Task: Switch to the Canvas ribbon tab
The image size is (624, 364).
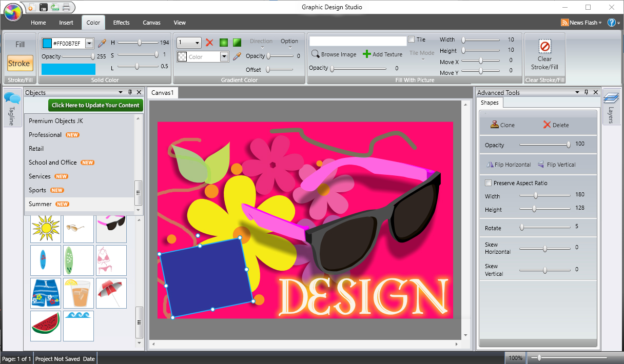Action: [x=151, y=23]
